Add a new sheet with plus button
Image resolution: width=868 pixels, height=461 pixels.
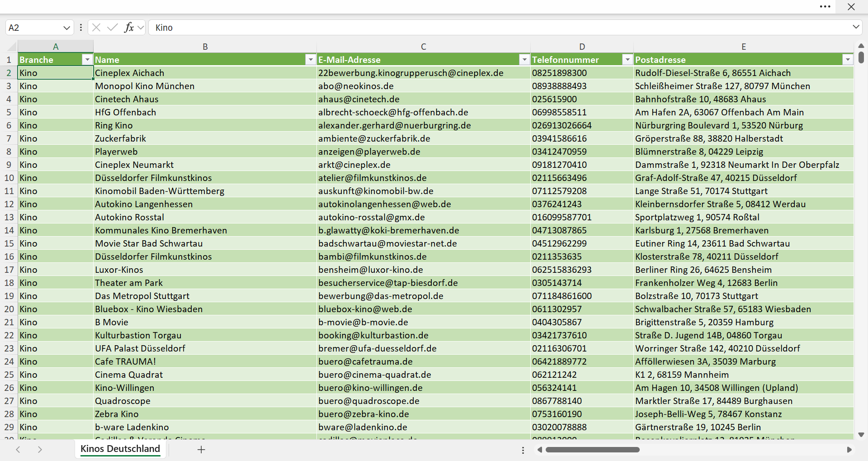tap(201, 449)
